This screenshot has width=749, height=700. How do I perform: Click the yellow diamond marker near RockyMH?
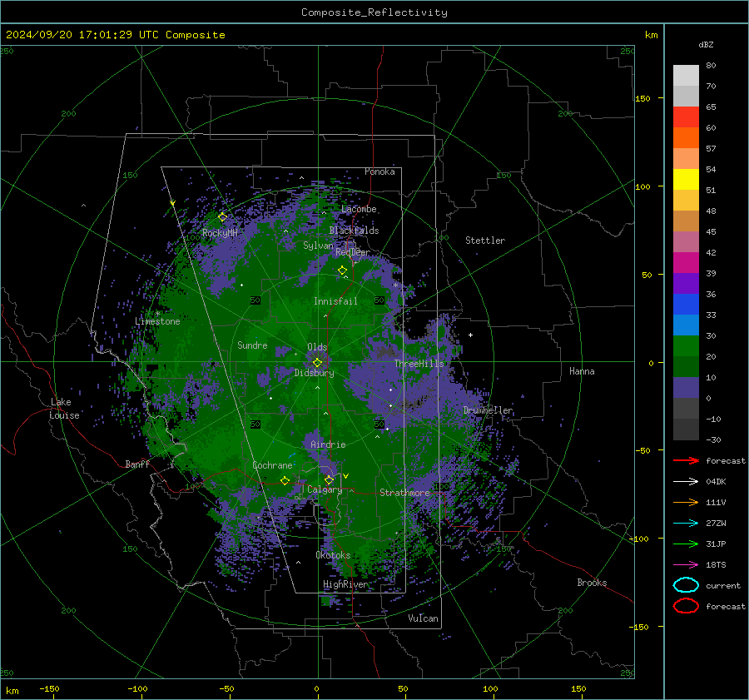click(x=222, y=217)
